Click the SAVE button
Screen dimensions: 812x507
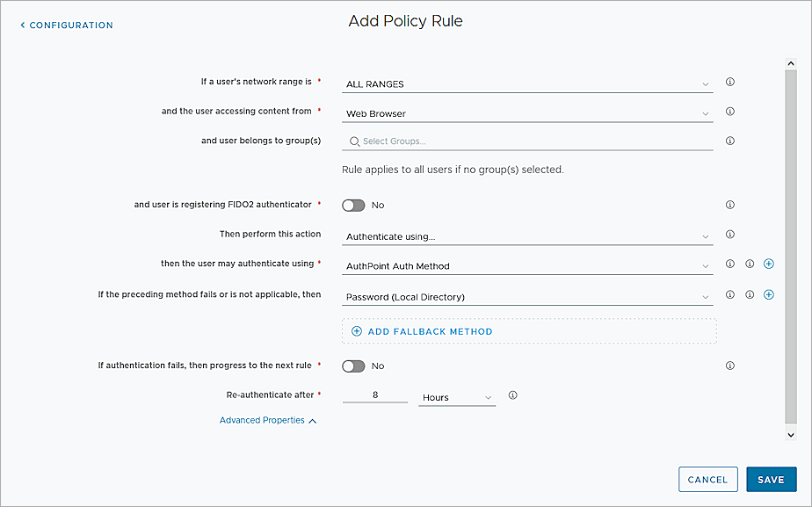771,479
